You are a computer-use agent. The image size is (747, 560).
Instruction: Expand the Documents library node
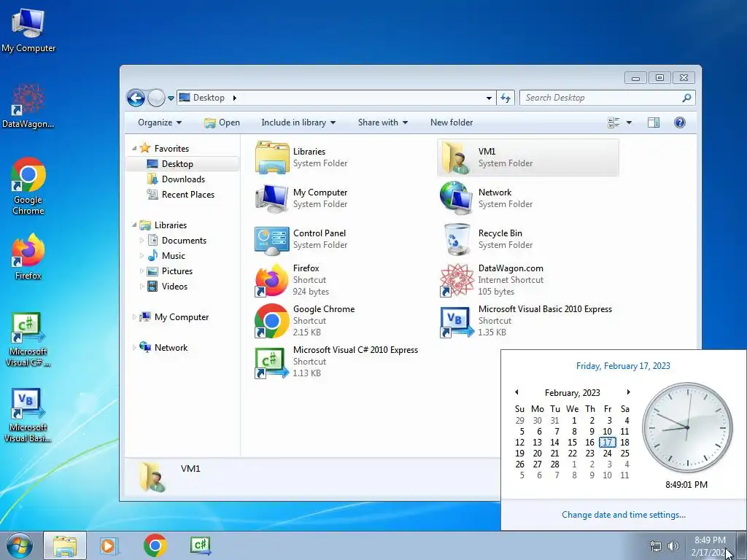[142, 241]
